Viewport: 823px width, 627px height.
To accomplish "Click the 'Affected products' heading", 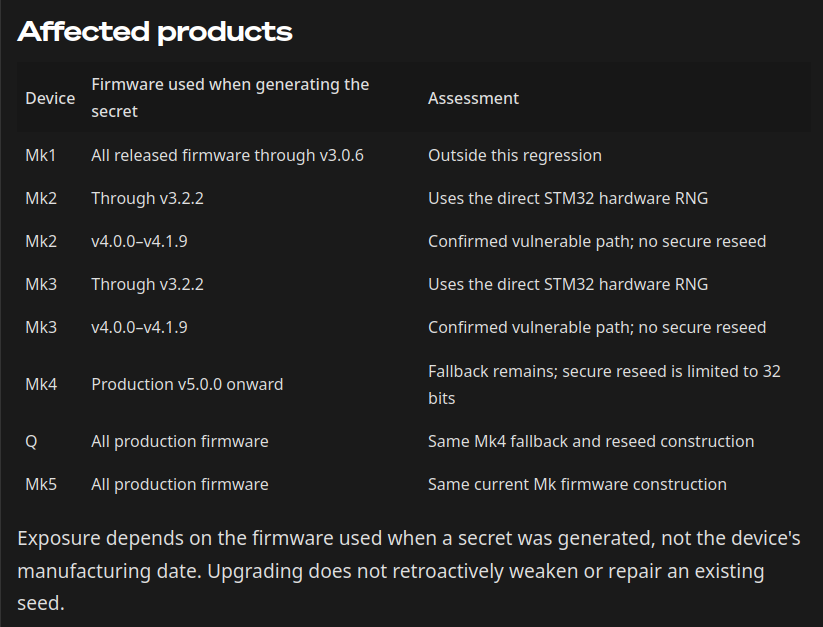I will coord(155,32).
